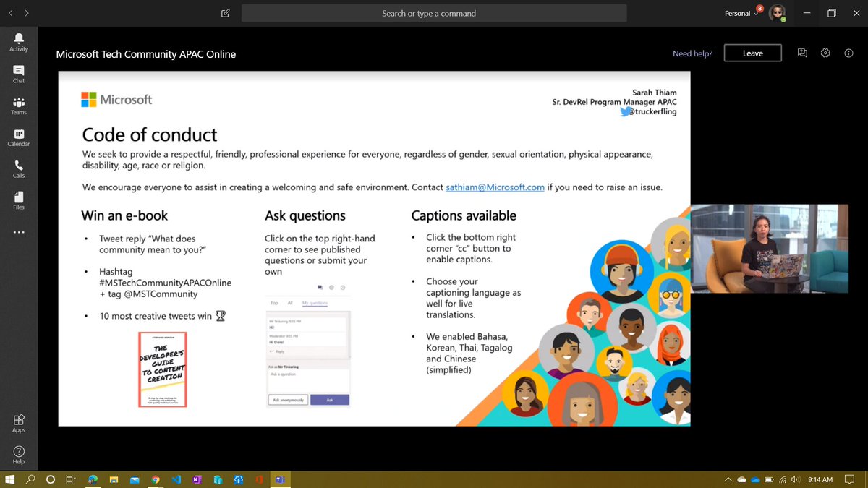Click the Need help? link
868x488 pixels.
[x=692, y=53]
